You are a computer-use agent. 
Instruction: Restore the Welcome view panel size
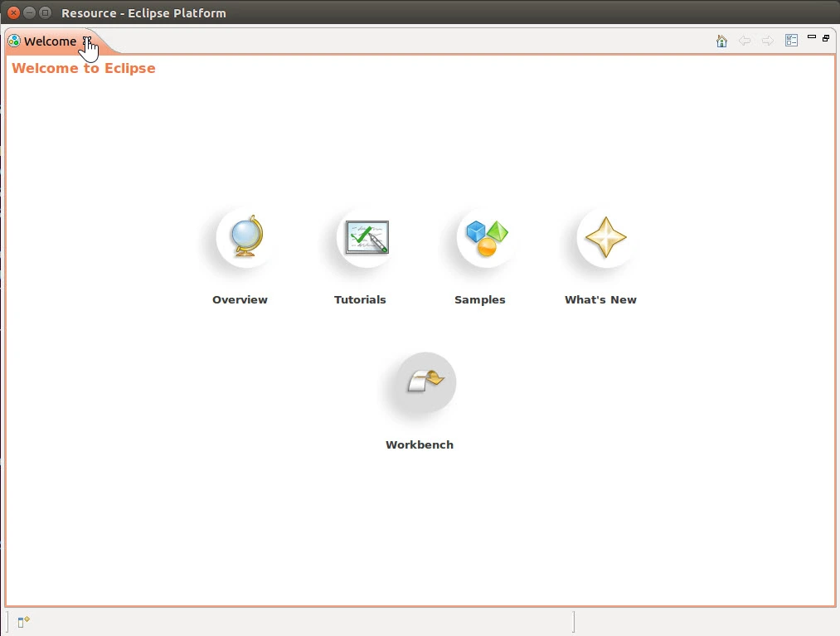826,38
